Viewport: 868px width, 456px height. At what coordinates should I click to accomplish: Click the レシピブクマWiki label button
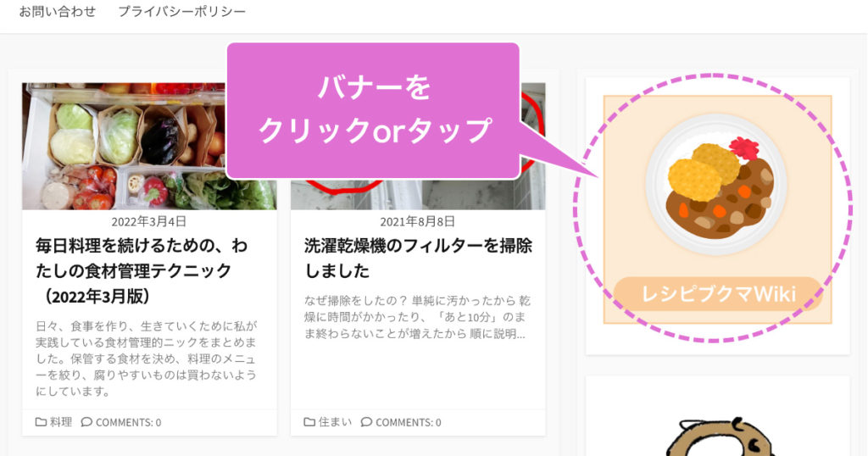pyautogui.click(x=718, y=294)
